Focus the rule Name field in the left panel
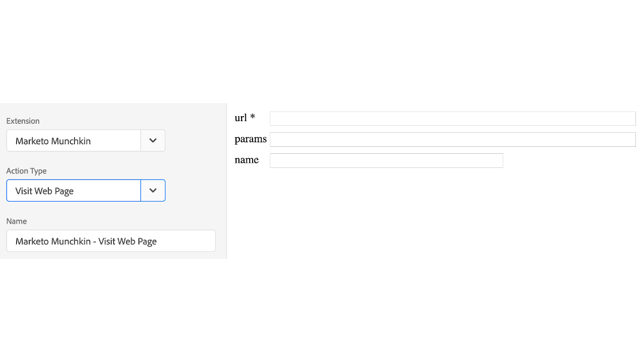 [111, 241]
